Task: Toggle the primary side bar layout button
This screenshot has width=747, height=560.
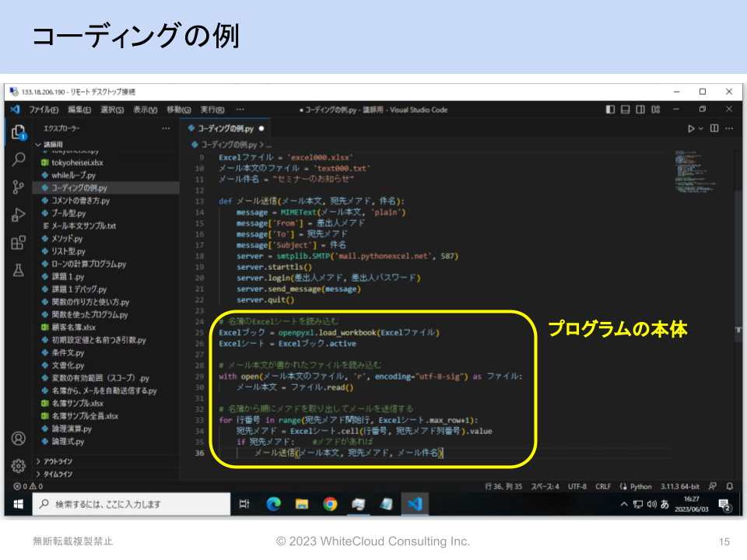Action: click(610, 110)
